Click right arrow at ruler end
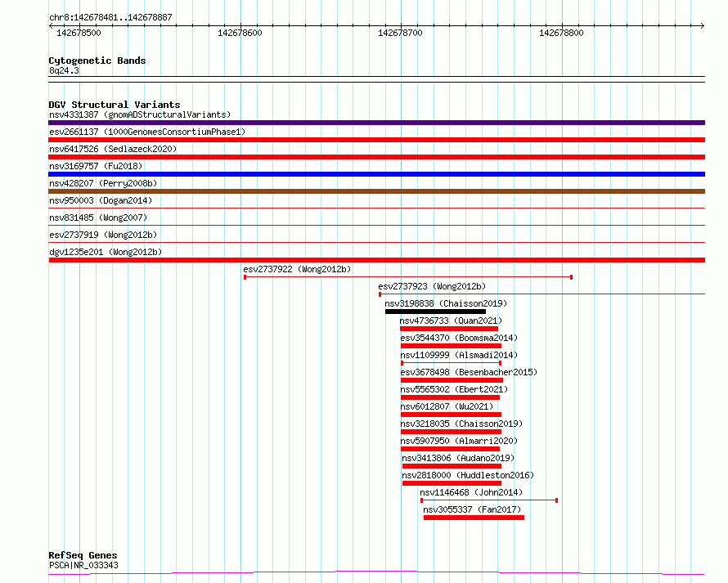Screen dimensions: 728x583 tap(703, 25)
